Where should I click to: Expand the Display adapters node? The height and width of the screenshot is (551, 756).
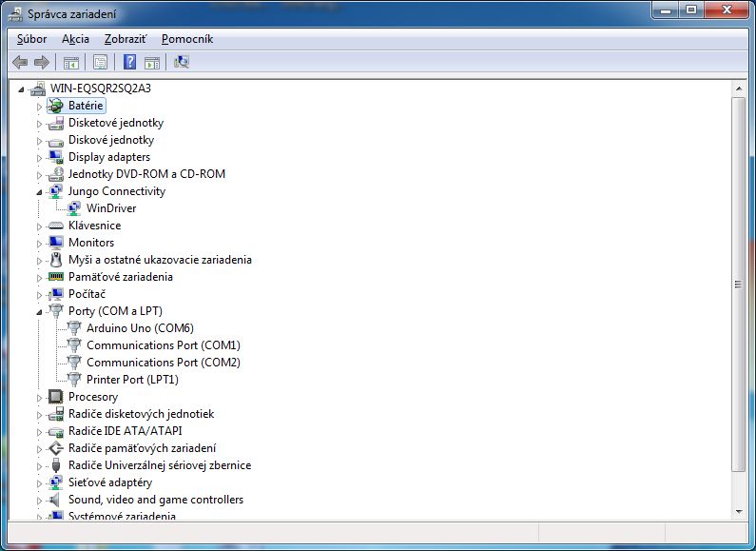click(40, 158)
